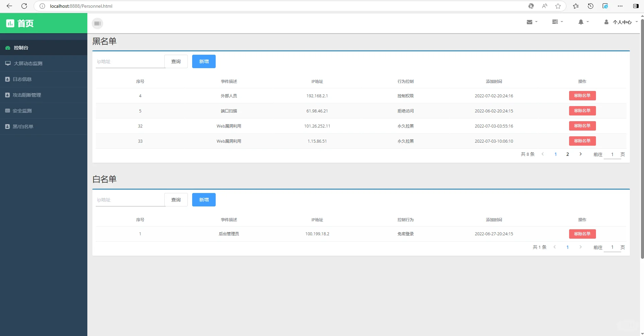This screenshot has height=336, width=644.
Task: Focus the blacklist ip地址 search field
Action: (130, 61)
